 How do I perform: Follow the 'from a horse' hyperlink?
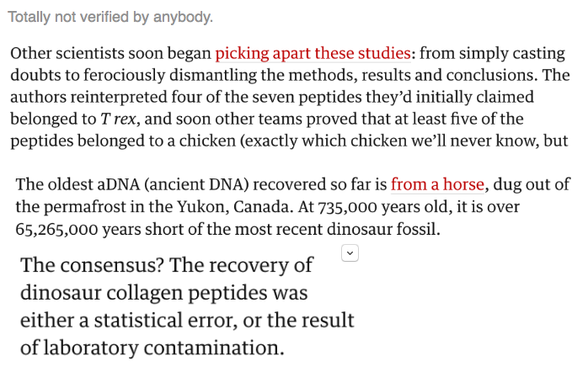tap(437, 184)
